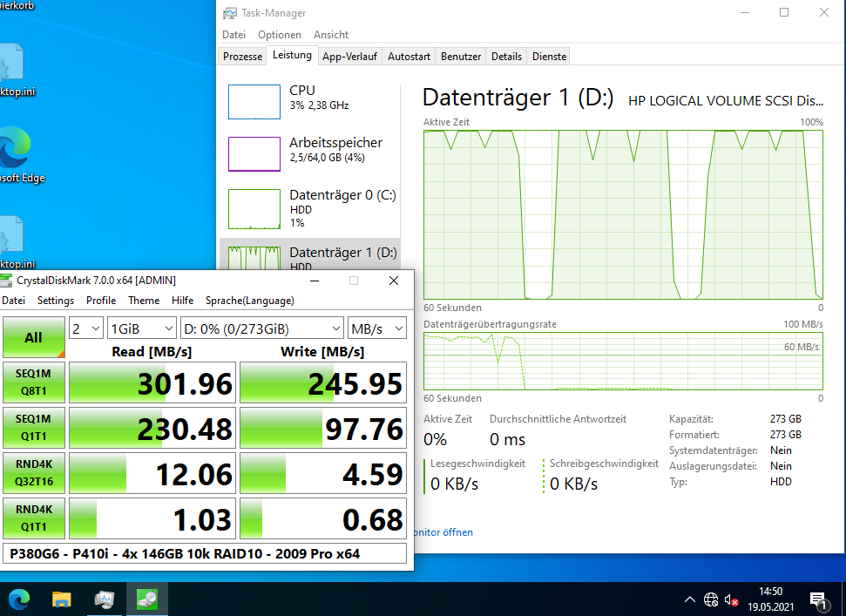Viewport: 846px width, 616px height.
Task: Switch to the Benutzer tab
Action: click(461, 57)
